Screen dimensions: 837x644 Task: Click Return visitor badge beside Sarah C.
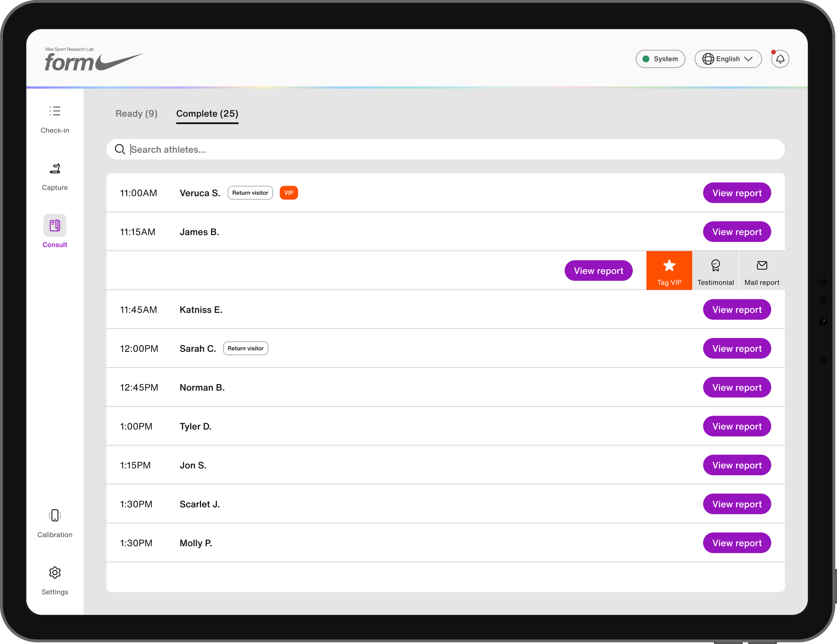(245, 348)
